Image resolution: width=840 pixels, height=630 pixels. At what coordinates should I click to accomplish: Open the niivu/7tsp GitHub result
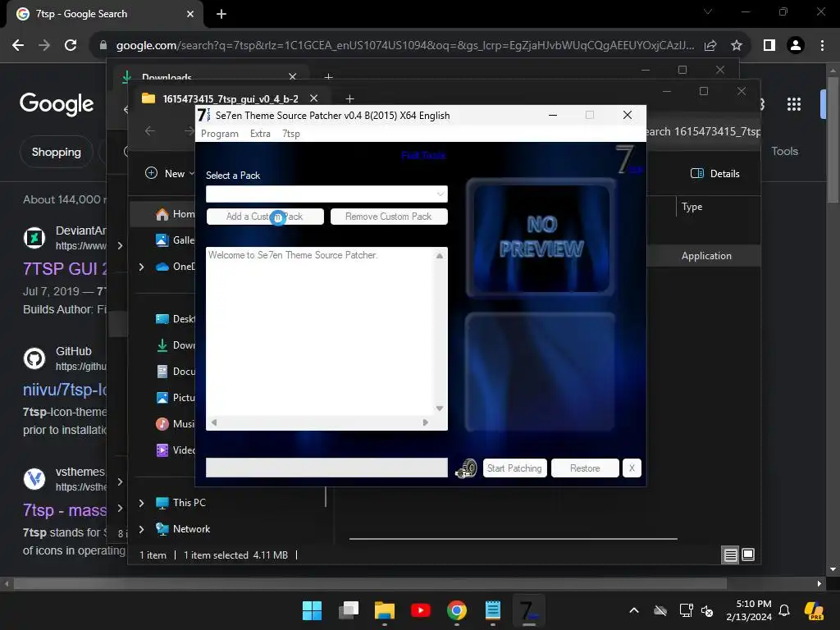[x=64, y=390]
